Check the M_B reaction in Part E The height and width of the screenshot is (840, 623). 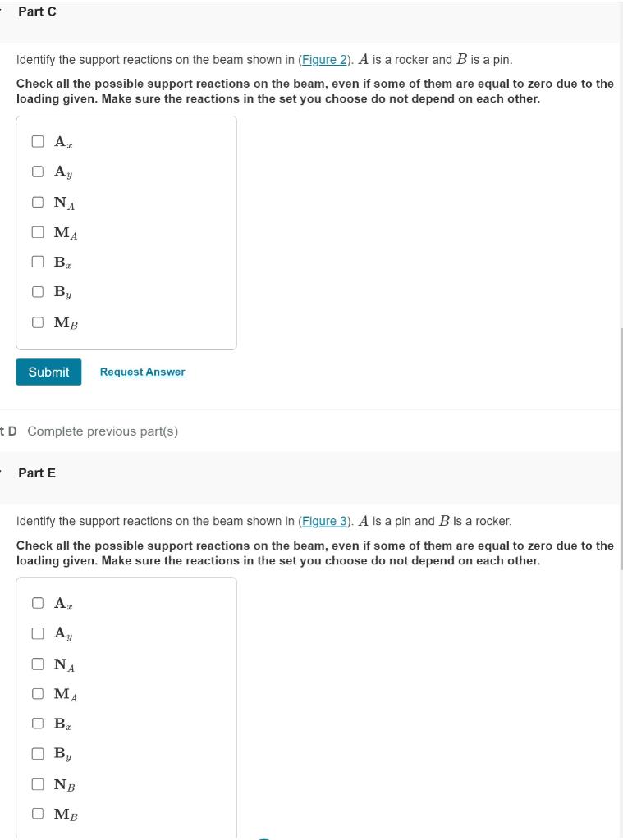(38, 813)
